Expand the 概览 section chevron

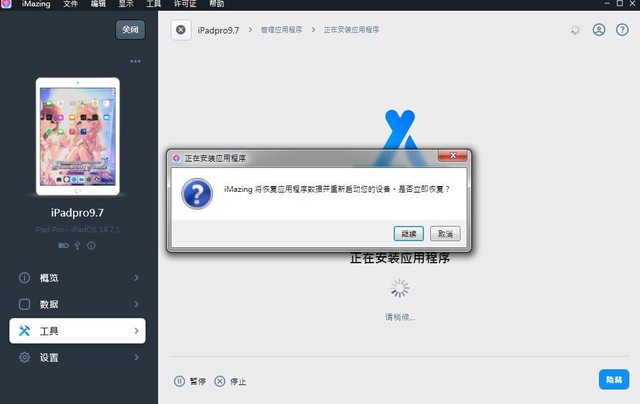[x=136, y=277]
